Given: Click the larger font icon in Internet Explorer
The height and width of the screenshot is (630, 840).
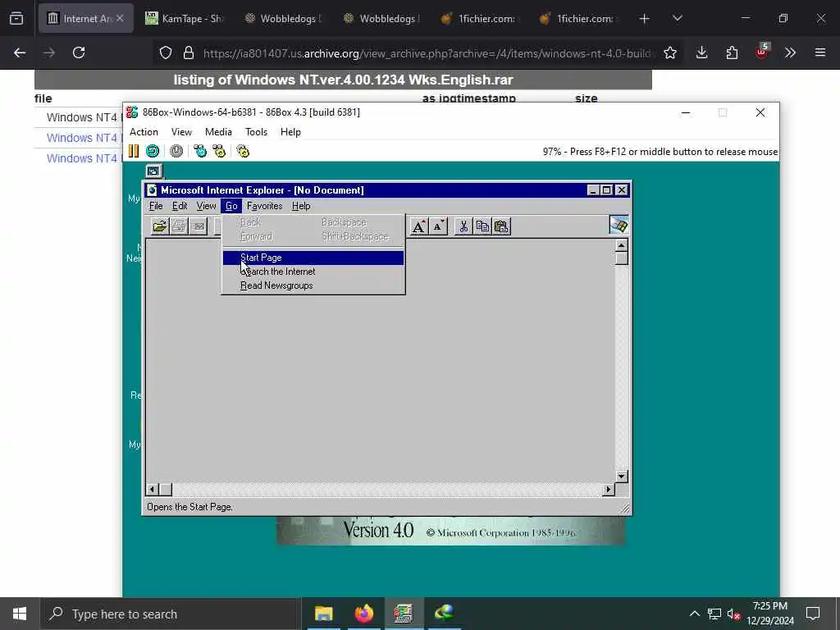Looking at the screenshot, I should [x=419, y=226].
